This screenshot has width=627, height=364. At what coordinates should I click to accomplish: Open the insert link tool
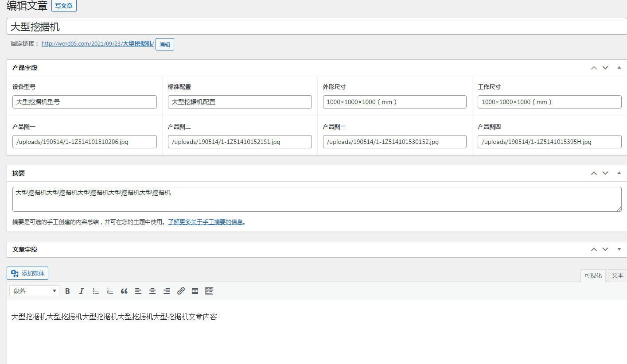pos(181,291)
